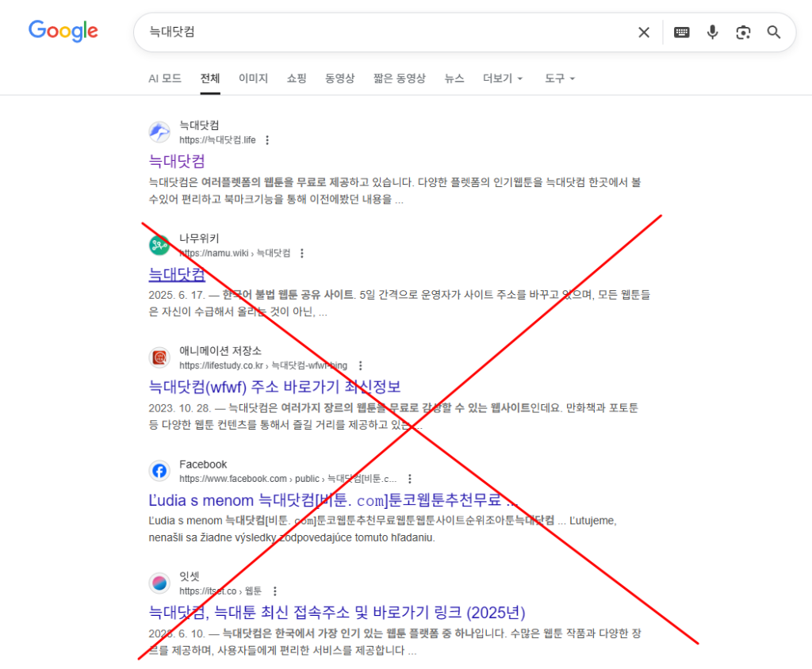Viewport: 812px width, 669px height.
Task: Clear the search query with the X icon
Action: tap(643, 32)
